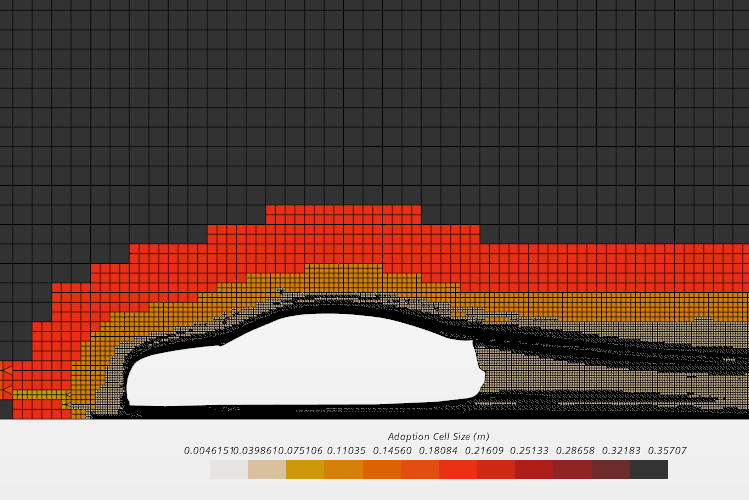
Task: Click the 0.21609 legend label
Action: pos(484,451)
